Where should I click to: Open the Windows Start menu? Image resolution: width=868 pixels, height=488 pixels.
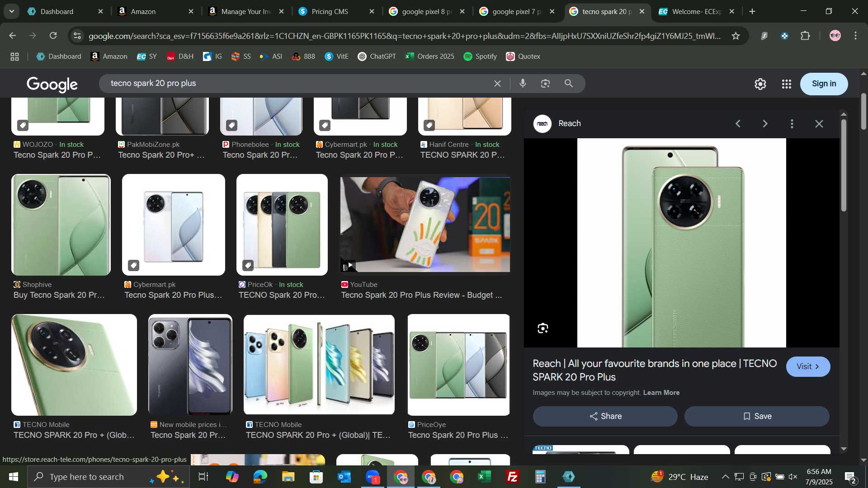[x=13, y=477]
